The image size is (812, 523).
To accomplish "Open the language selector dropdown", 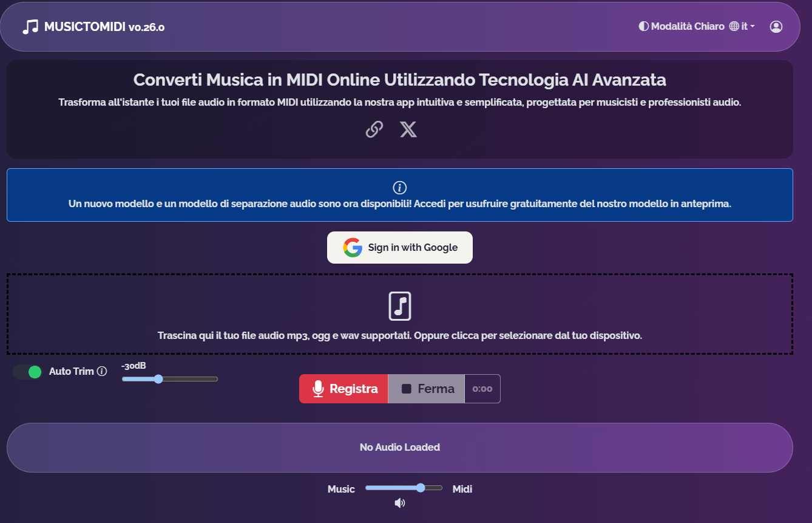I will (x=746, y=26).
